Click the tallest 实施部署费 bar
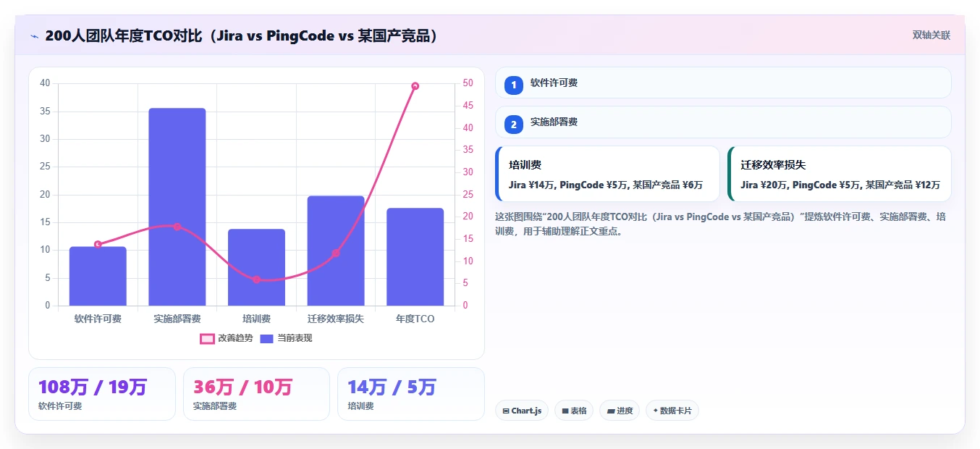The height and width of the screenshot is (449, 980). point(177,207)
